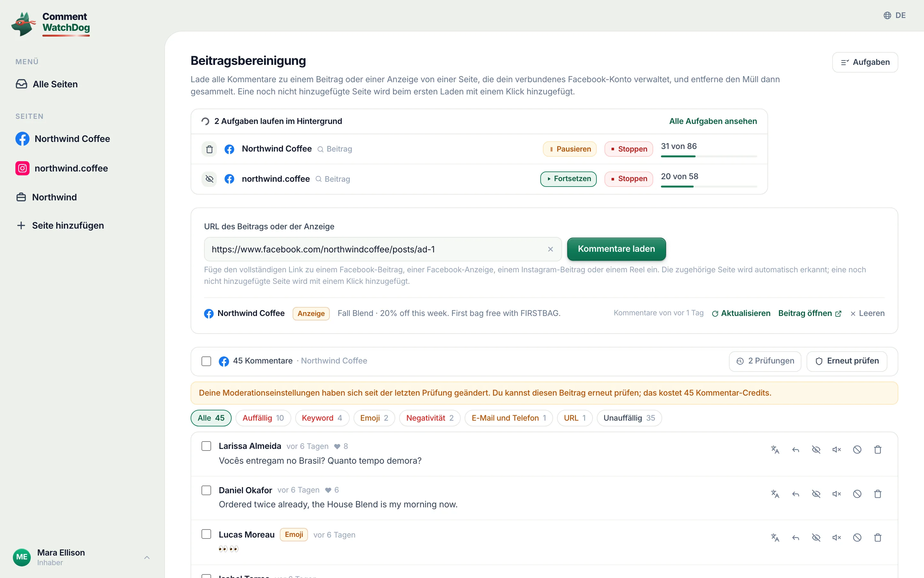Open northwind.coffee Instagram page
Screen dimensions: 924x578
pos(62,168)
